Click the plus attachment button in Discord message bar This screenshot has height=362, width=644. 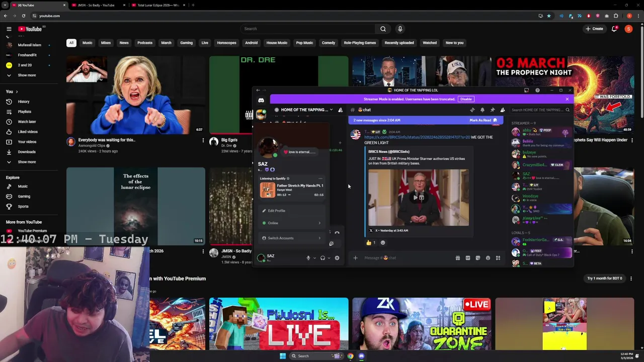355,258
